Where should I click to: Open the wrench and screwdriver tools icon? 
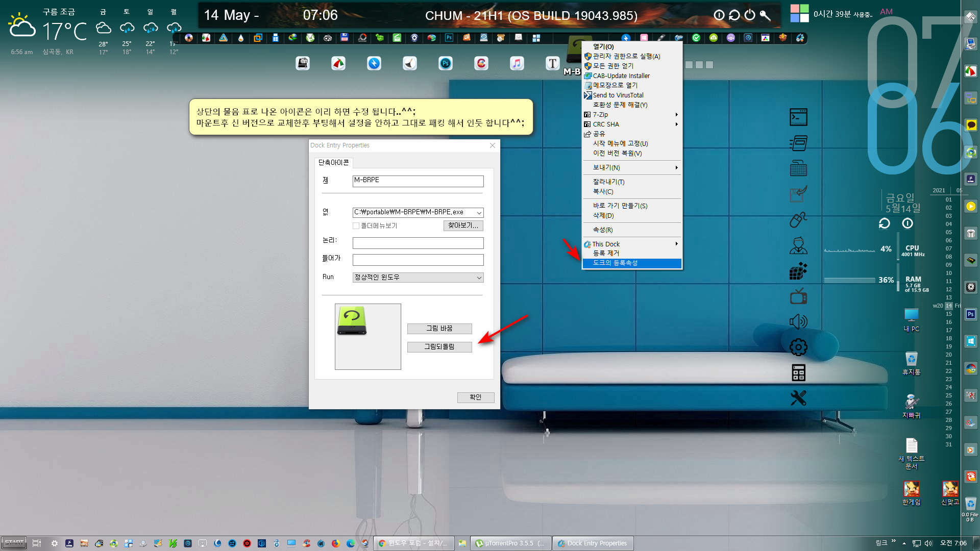coord(798,398)
